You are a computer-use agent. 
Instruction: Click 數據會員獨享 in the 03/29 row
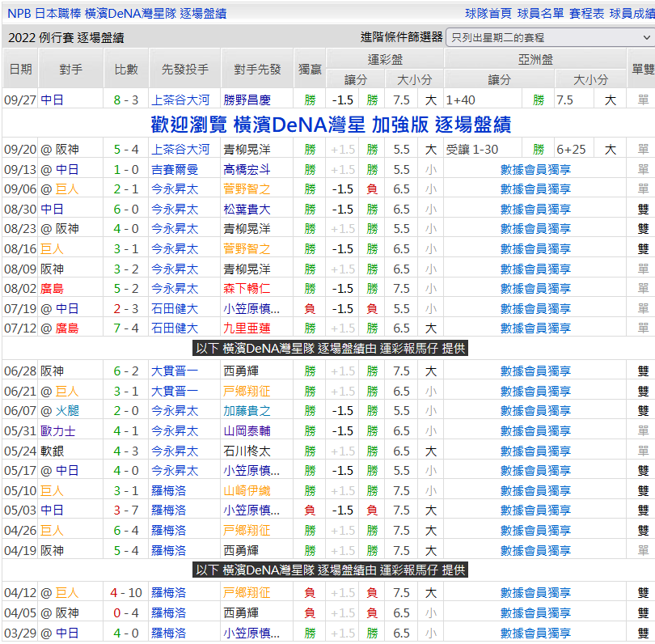535,633
